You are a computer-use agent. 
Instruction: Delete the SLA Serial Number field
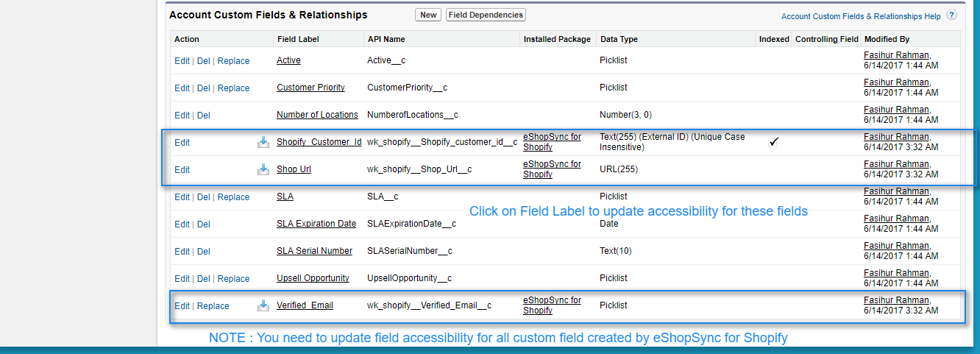pyautogui.click(x=203, y=252)
